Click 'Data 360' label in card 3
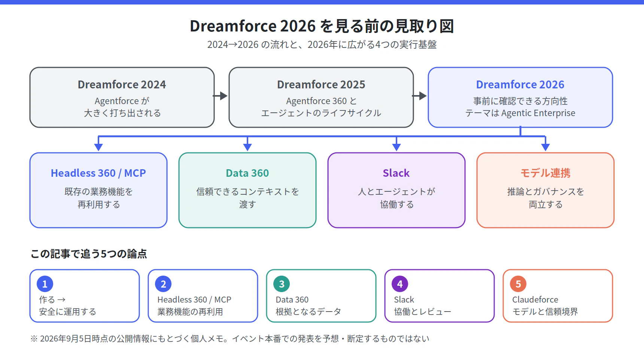Image resolution: width=644 pixels, height=355 pixels. [292, 300]
